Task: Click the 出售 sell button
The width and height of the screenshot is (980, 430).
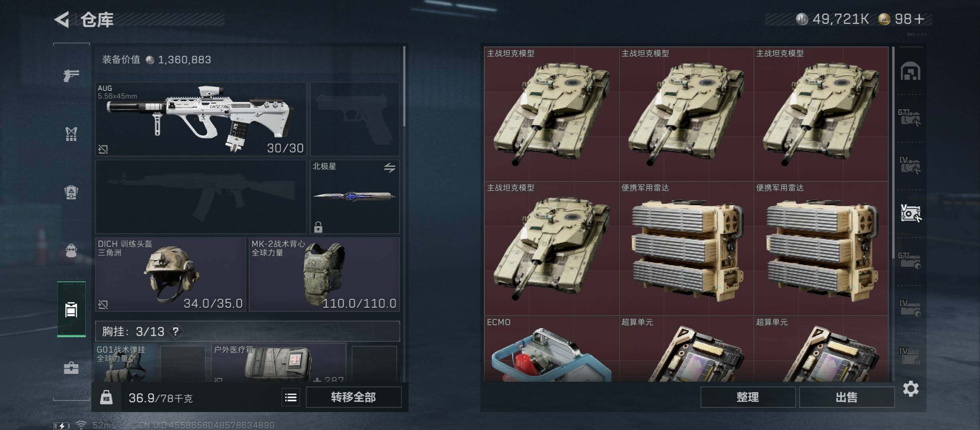Action: tap(847, 397)
